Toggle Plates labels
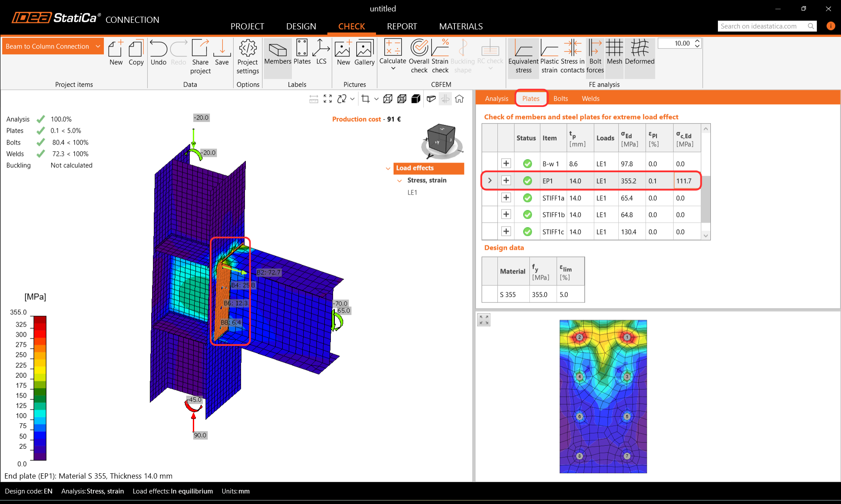The width and height of the screenshot is (841, 504). pyautogui.click(x=302, y=53)
